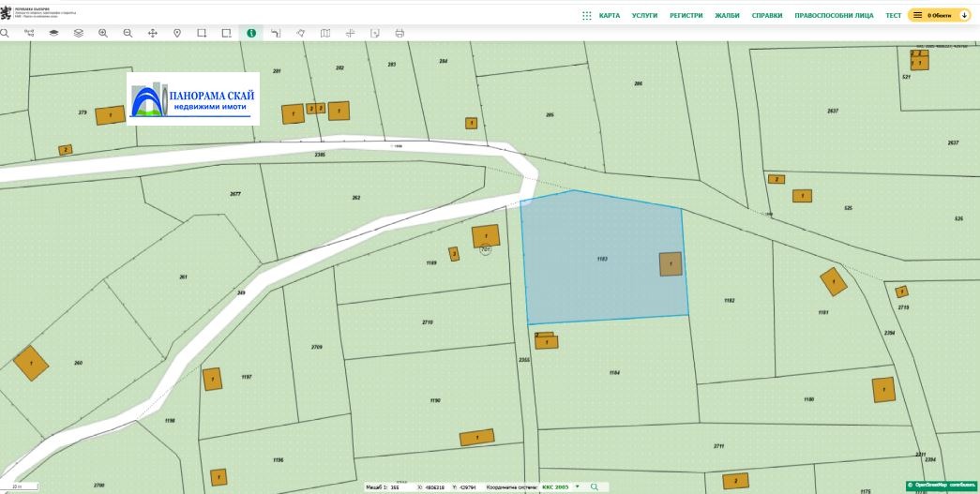Choose the rectangle select add tool
Viewport: 980px width, 494px height.
[x=202, y=33]
